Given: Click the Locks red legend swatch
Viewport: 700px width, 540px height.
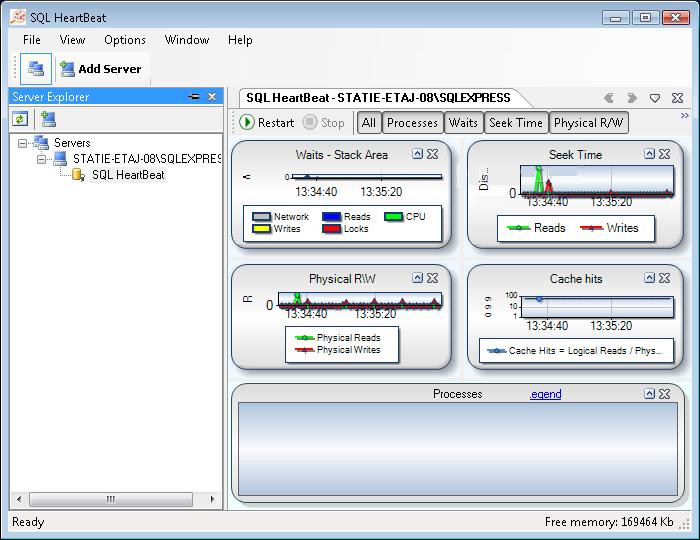Looking at the screenshot, I should (331, 229).
